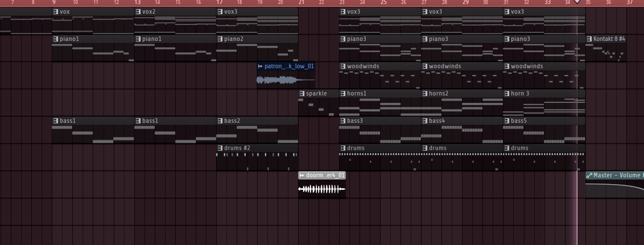Click bar 7 on the timeline ruler
644x245 pixels.
[x=13, y=2]
